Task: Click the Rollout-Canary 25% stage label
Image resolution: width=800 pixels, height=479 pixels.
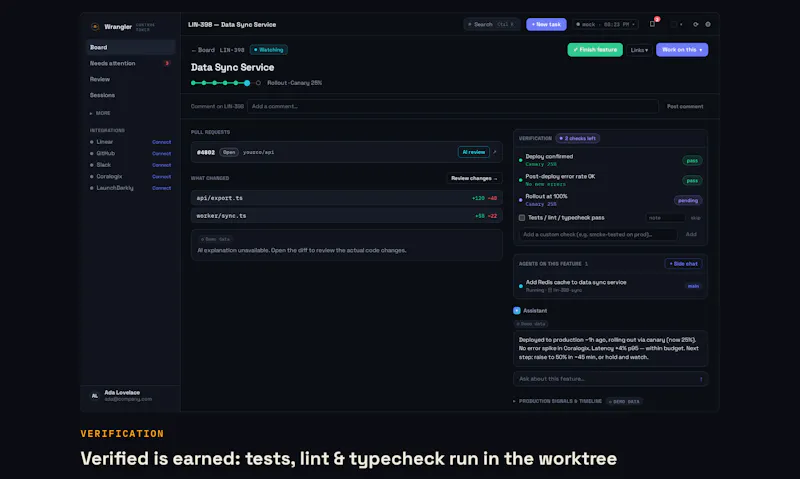Action: click(294, 83)
